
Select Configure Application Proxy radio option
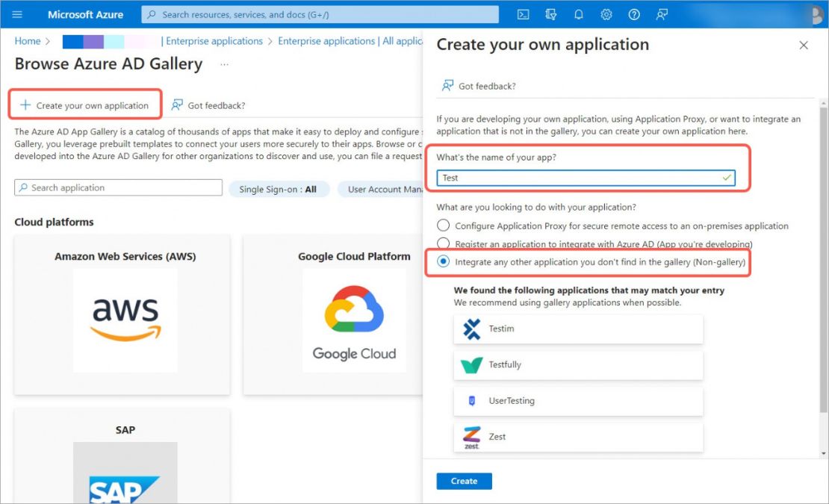click(x=443, y=225)
